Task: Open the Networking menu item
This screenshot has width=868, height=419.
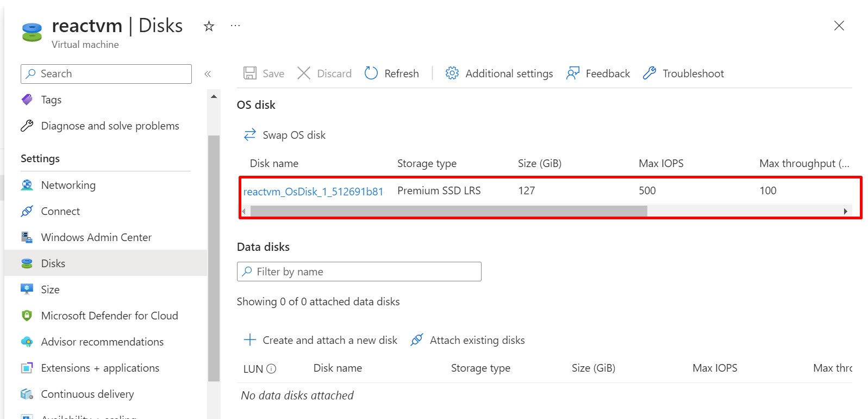Action: click(x=68, y=185)
